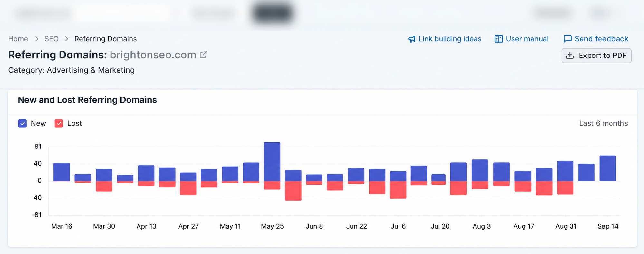Click the speech bubble icon beside Send feedback

pyautogui.click(x=567, y=39)
